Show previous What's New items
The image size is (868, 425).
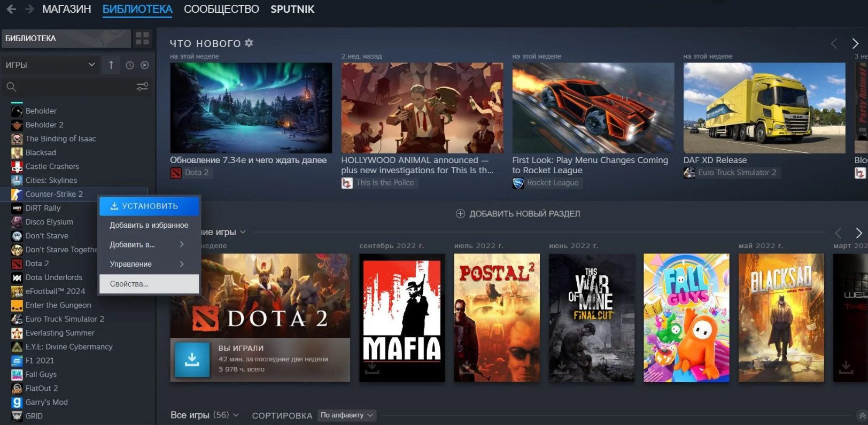point(834,43)
